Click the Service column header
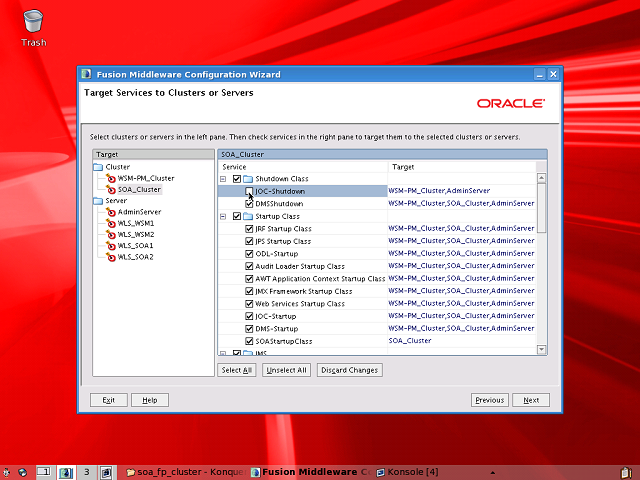 [303, 167]
